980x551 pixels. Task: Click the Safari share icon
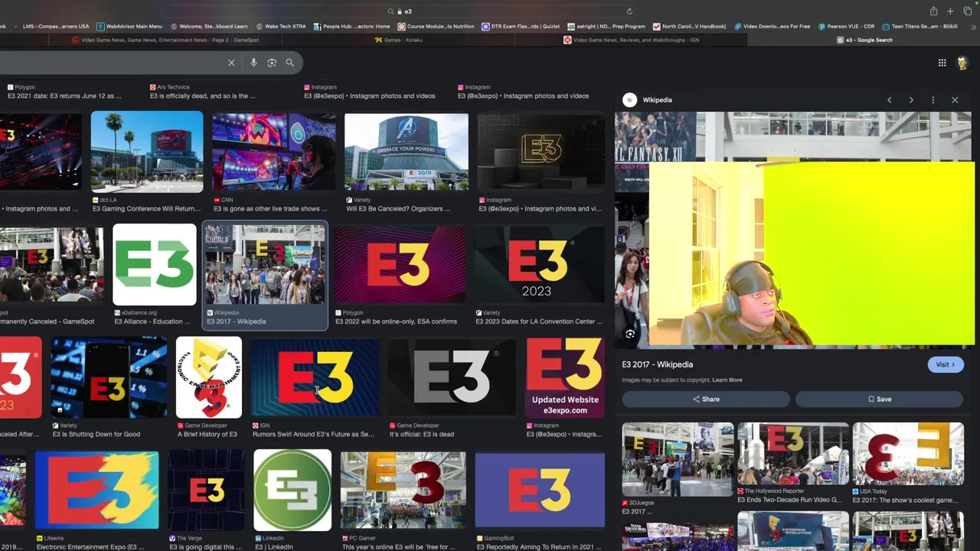click(x=933, y=11)
